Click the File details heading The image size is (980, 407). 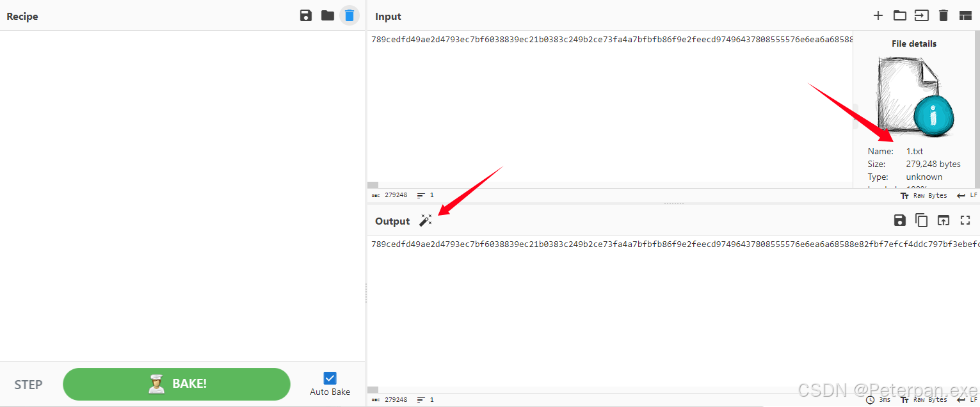914,44
